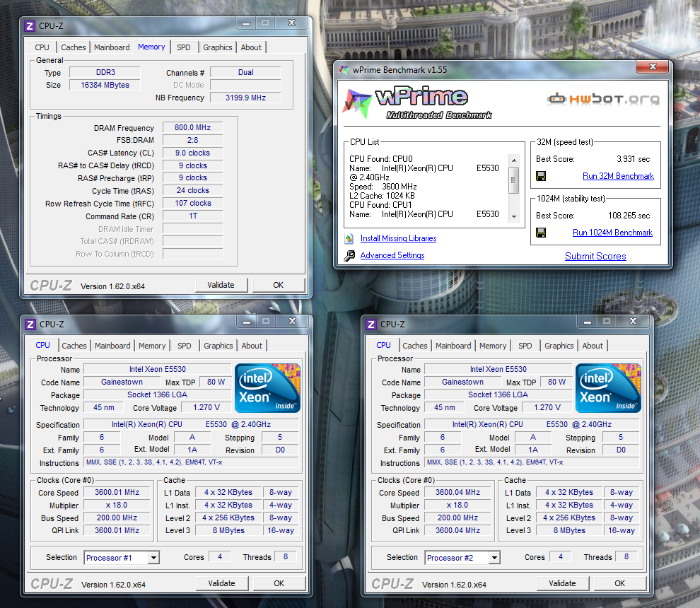This screenshot has width=700, height=608.
Task: Click the CPU List scroll down arrow in wPrime
Action: point(514,217)
